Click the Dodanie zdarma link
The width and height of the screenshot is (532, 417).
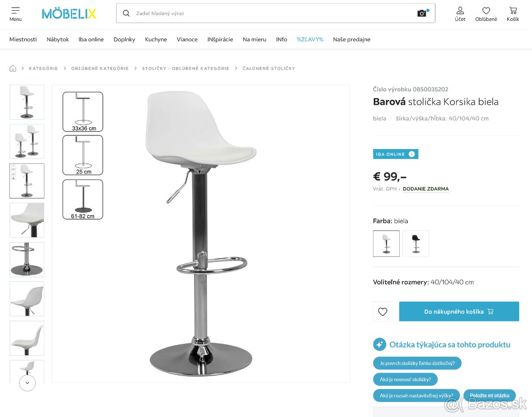pos(426,189)
